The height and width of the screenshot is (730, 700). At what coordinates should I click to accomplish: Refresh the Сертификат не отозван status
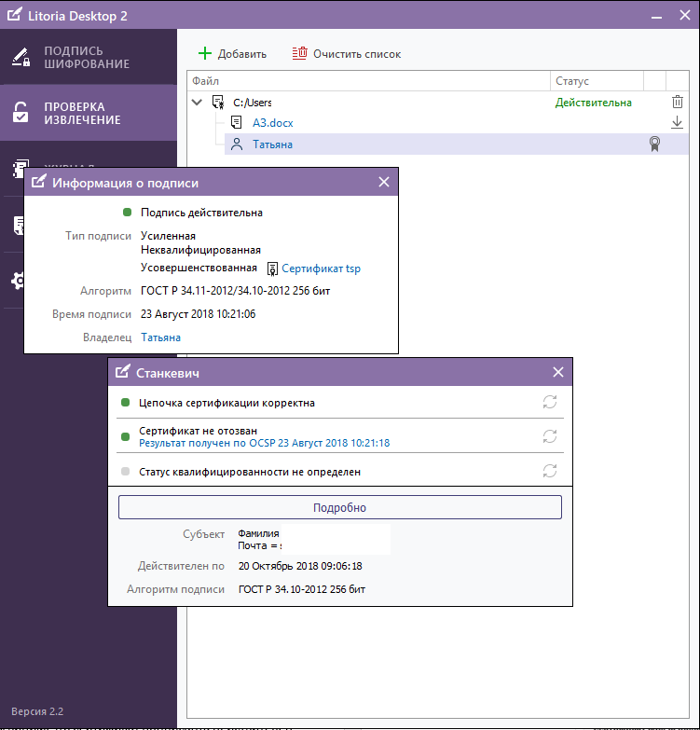pos(550,436)
